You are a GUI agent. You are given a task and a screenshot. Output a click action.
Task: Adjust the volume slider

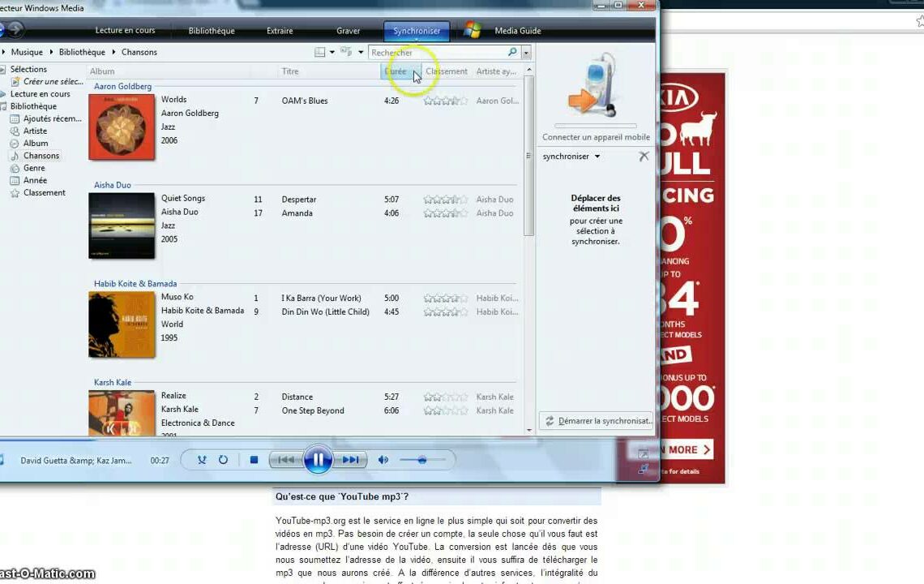[421, 460]
